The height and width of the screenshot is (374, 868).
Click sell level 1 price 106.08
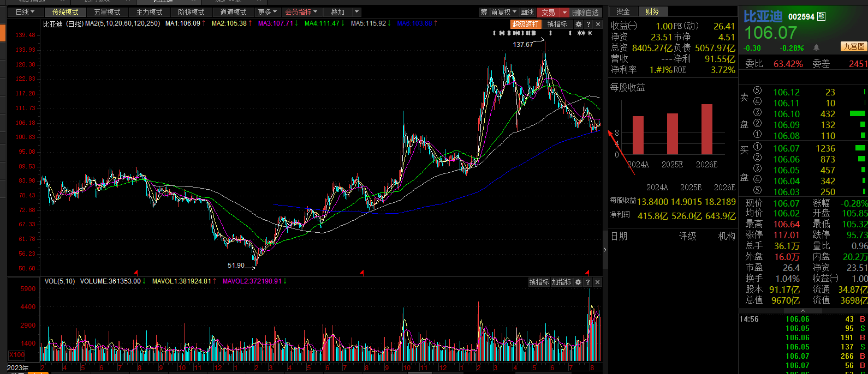tap(786, 136)
